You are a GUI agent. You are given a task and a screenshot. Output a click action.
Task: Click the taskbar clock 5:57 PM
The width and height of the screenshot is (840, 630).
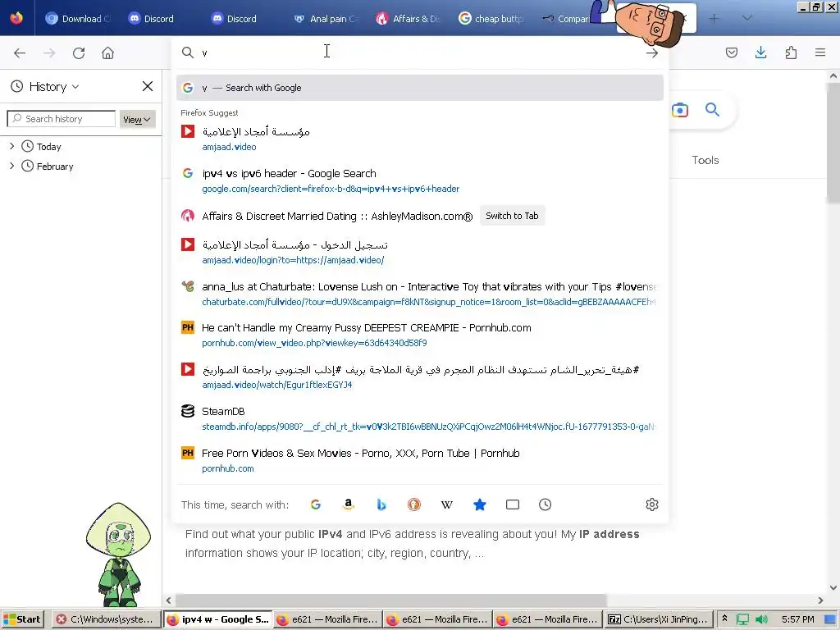click(797, 619)
